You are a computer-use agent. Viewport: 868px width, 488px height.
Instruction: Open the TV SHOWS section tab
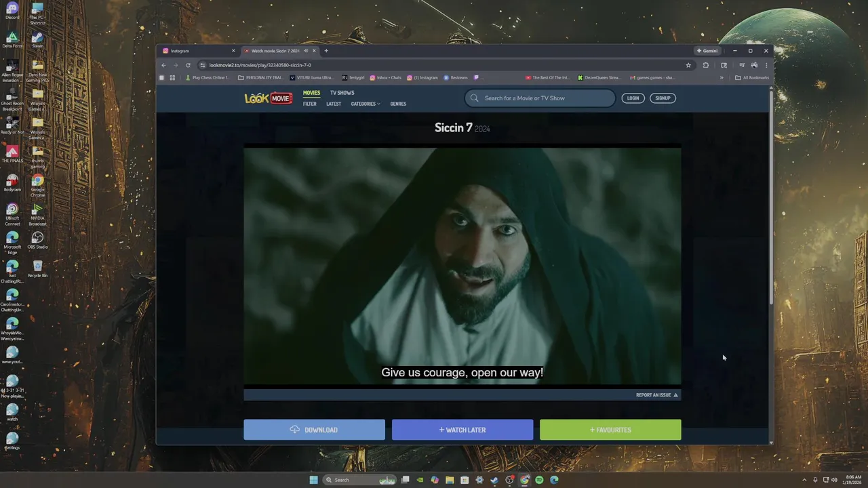pos(342,93)
